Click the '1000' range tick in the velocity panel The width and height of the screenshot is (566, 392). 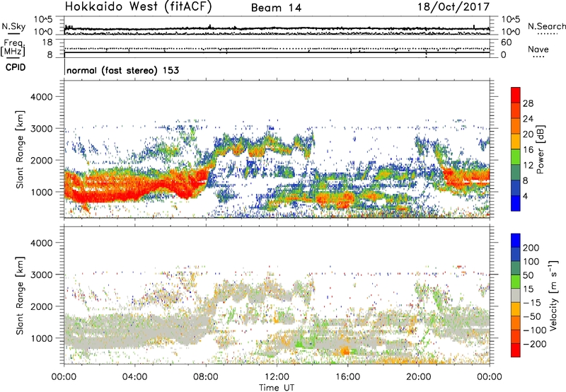(x=42, y=338)
